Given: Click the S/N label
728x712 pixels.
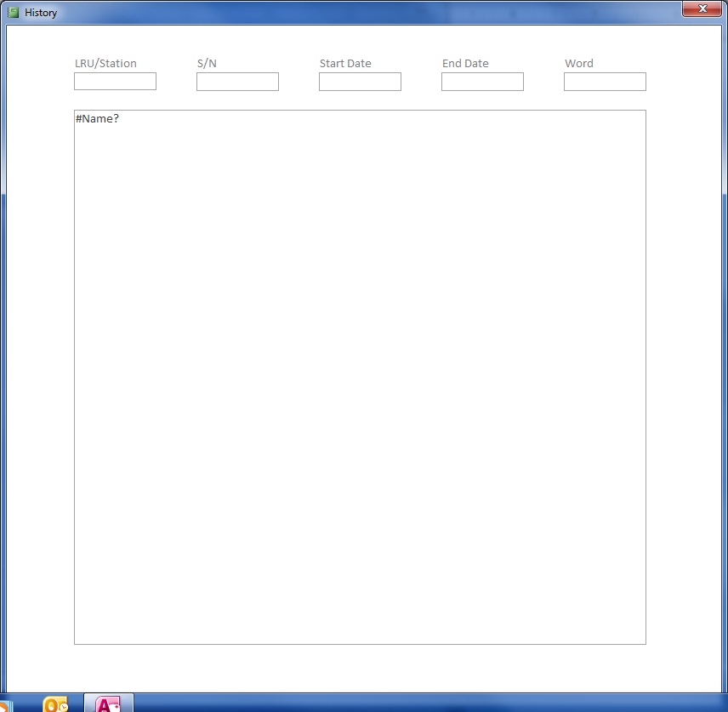Looking at the screenshot, I should (x=207, y=63).
